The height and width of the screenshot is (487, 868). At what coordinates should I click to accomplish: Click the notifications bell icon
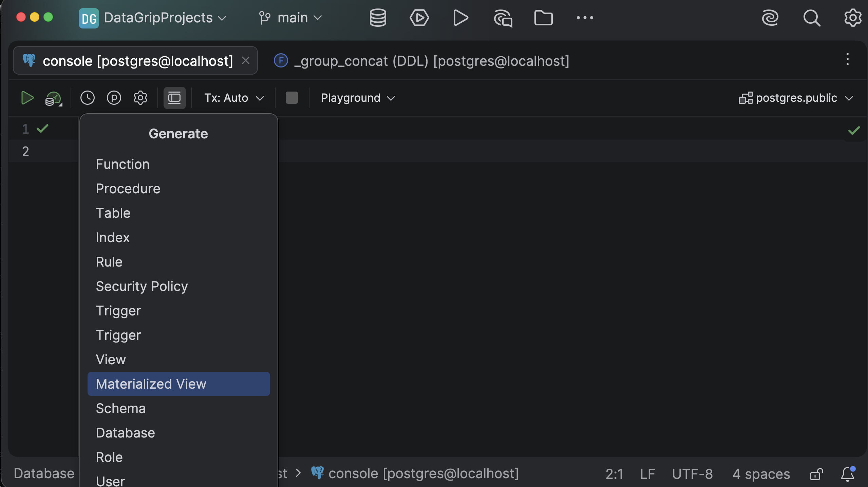pyautogui.click(x=847, y=474)
